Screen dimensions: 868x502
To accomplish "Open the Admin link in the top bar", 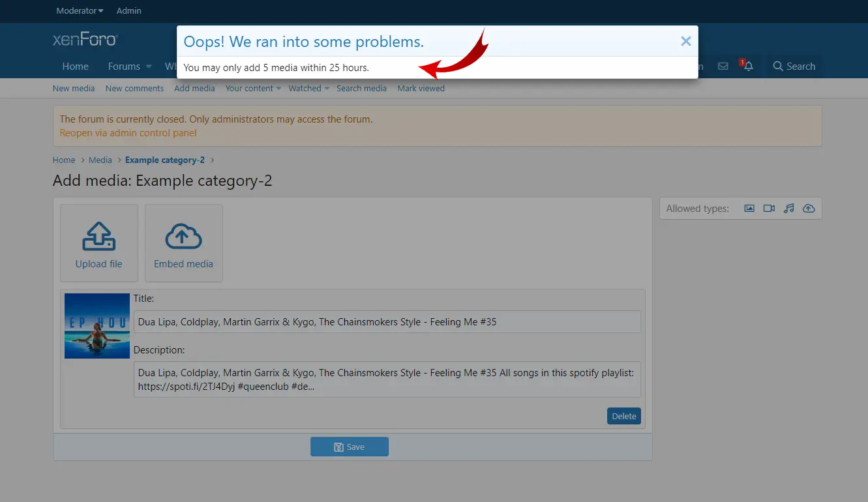I will point(128,10).
